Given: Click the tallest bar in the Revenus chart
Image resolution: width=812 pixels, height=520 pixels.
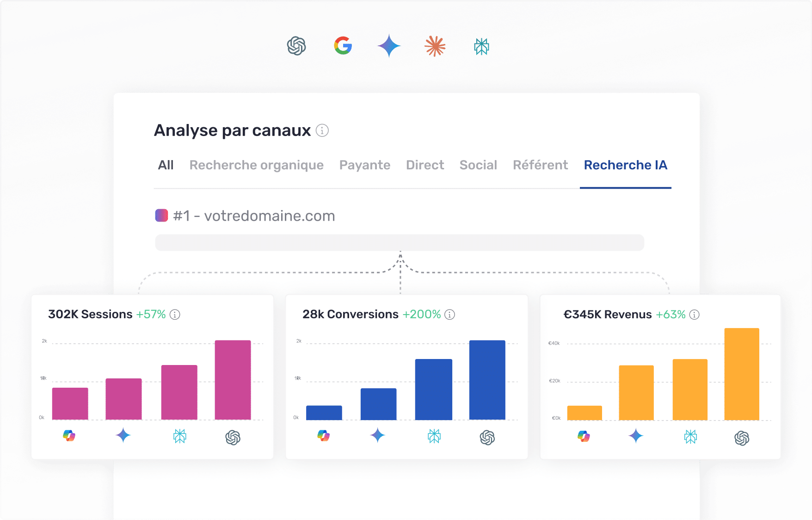Looking at the screenshot, I should click(x=742, y=375).
